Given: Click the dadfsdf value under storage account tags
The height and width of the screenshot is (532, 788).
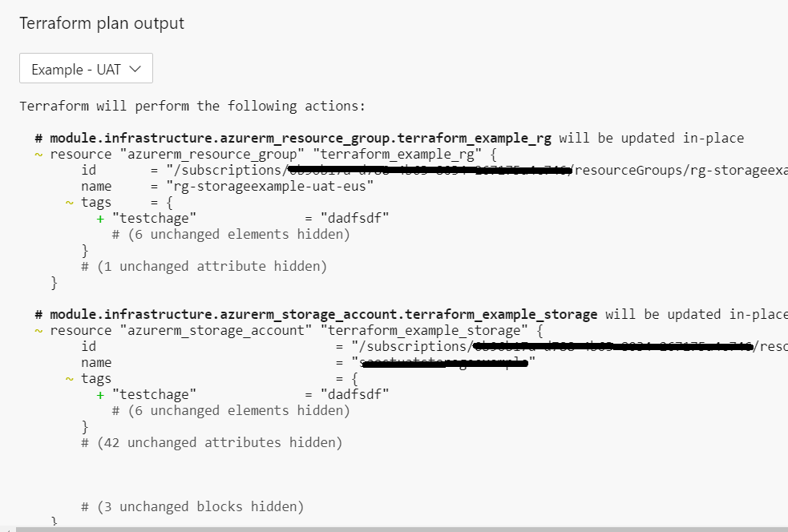Looking at the screenshot, I should (355, 394).
